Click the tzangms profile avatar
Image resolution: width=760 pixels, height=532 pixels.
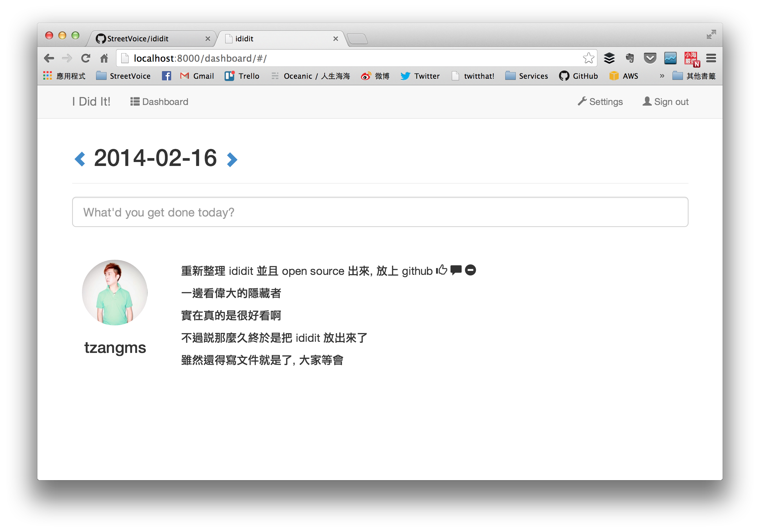(114, 292)
